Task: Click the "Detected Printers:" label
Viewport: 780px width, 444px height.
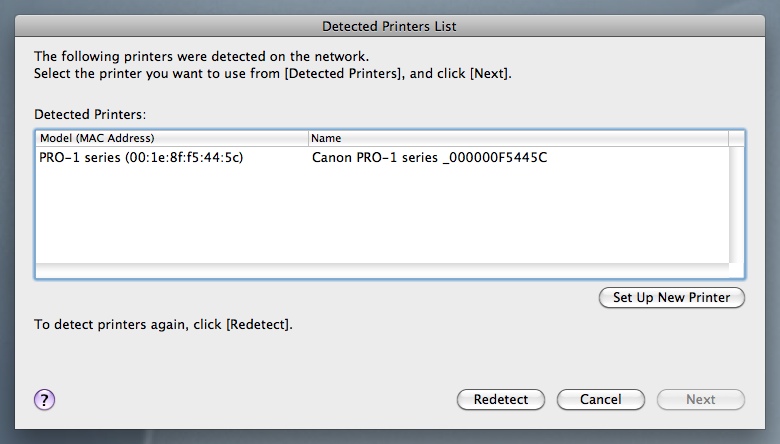Action: (90, 115)
